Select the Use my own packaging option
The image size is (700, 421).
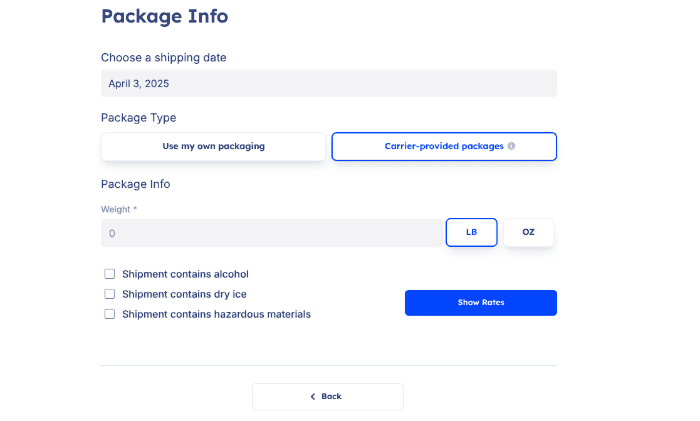pyautogui.click(x=213, y=146)
